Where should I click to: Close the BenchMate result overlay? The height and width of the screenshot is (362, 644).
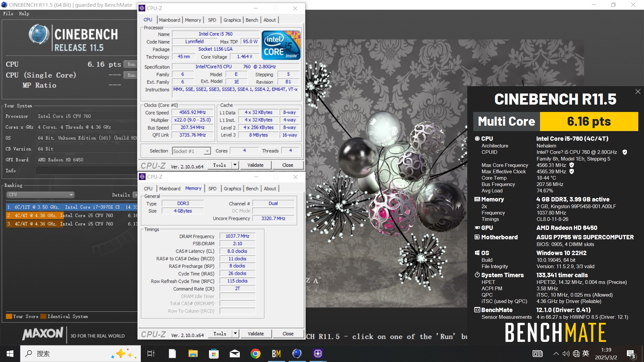(x=638, y=92)
